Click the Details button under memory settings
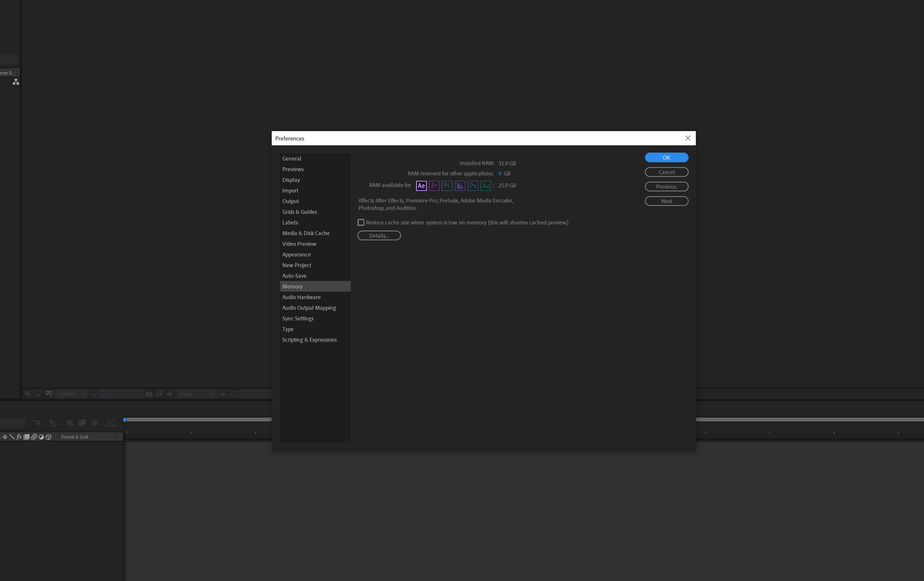Image resolution: width=924 pixels, height=581 pixels. [379, 235]
